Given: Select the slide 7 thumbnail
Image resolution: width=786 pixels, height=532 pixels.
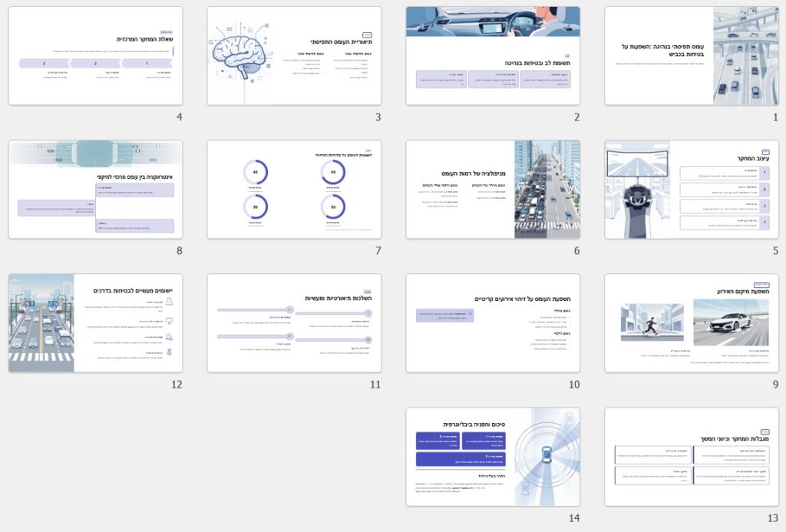Looking at the screenshot, I should (x=294, y=189).
